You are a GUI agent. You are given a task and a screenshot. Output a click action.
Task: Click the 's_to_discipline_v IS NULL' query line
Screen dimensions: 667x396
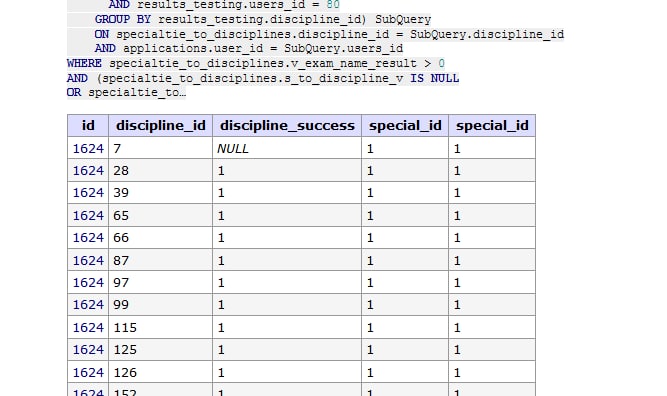[263, 78]
